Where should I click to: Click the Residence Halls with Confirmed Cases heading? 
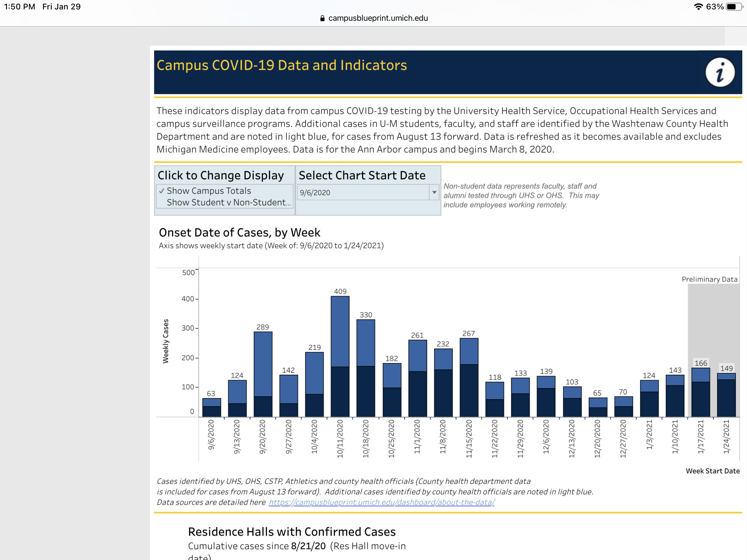click(292, 532)
